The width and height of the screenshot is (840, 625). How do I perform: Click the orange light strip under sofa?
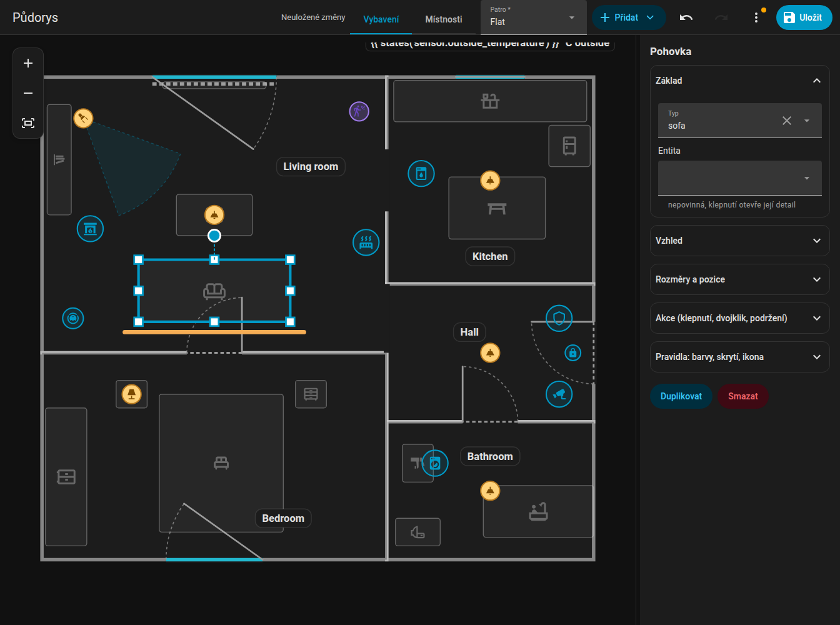tap(214, 332)
